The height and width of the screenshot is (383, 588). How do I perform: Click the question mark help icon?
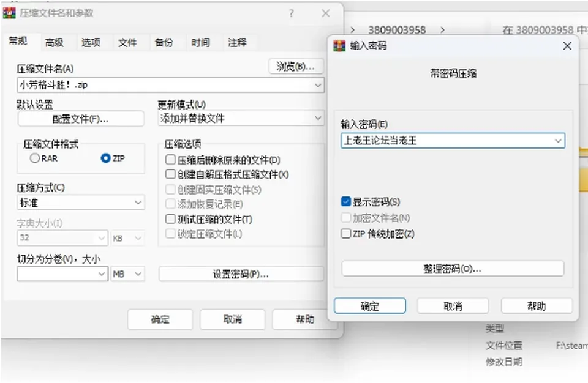pos(292,13)
